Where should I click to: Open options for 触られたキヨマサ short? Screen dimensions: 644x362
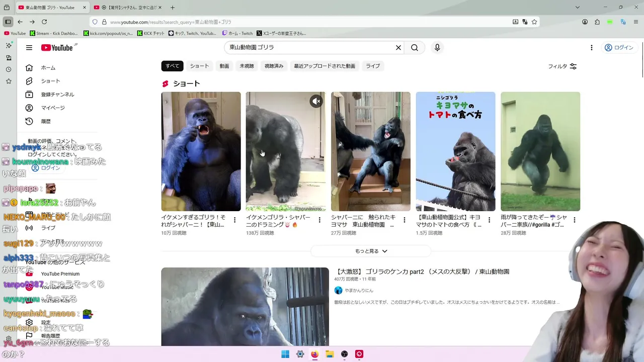coord(404,220)
